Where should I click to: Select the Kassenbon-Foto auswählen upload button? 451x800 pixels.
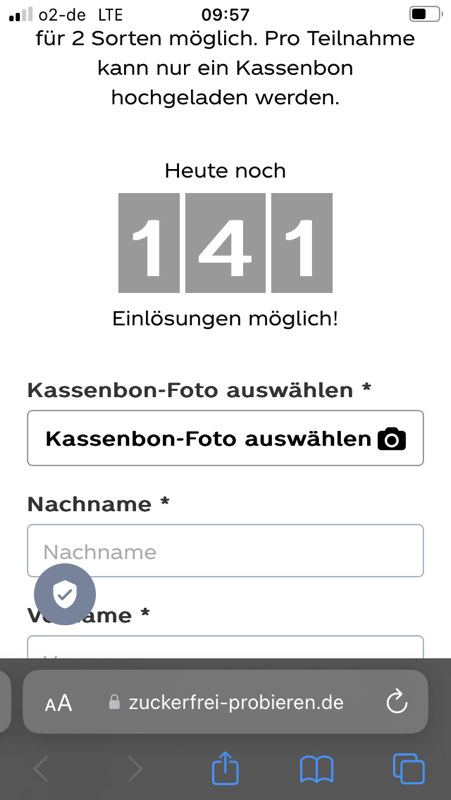(226, 438)
